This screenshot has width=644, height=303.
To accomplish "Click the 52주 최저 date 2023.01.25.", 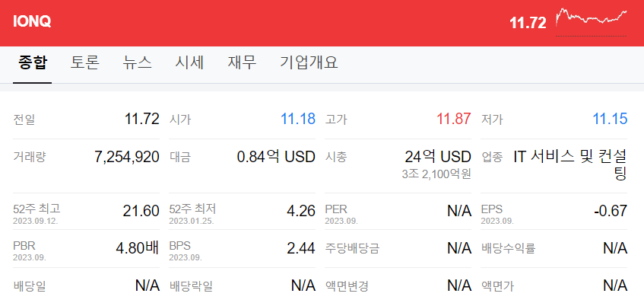I will tap(192, 221).
